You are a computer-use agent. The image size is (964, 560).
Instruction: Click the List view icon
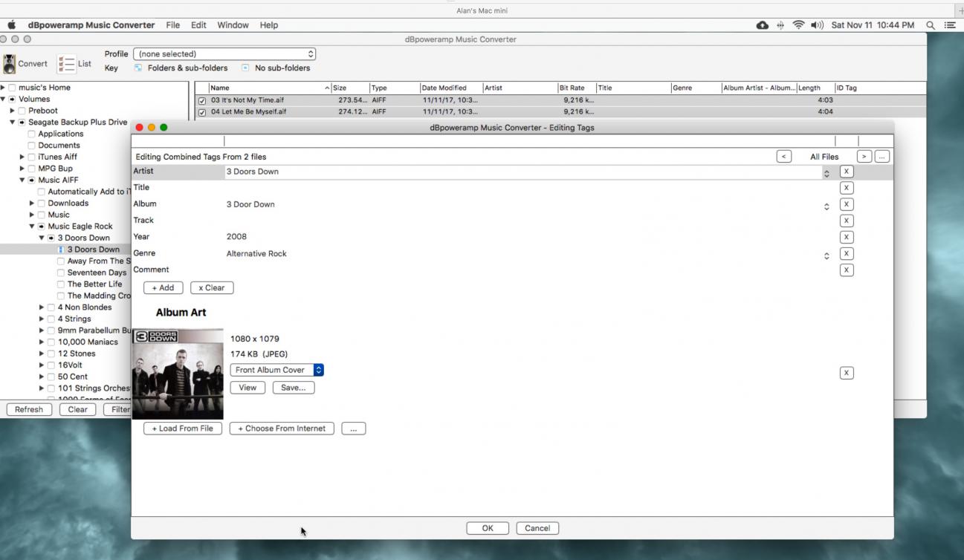click(67, 64)
